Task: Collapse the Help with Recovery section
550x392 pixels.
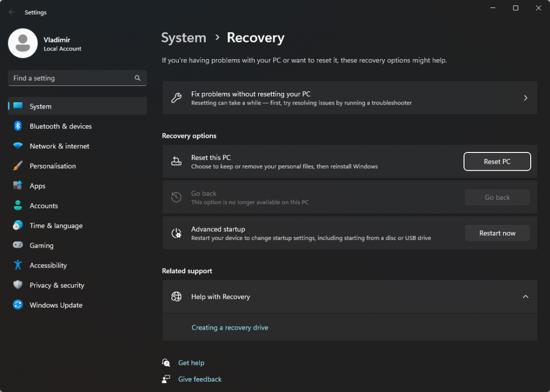Action: click(x=525, y=297)
